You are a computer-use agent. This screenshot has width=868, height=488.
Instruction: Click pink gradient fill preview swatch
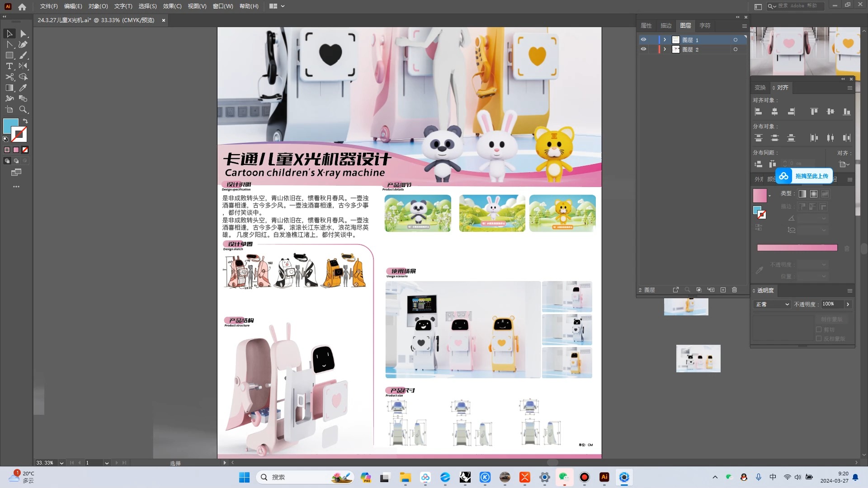coord(760,196)
